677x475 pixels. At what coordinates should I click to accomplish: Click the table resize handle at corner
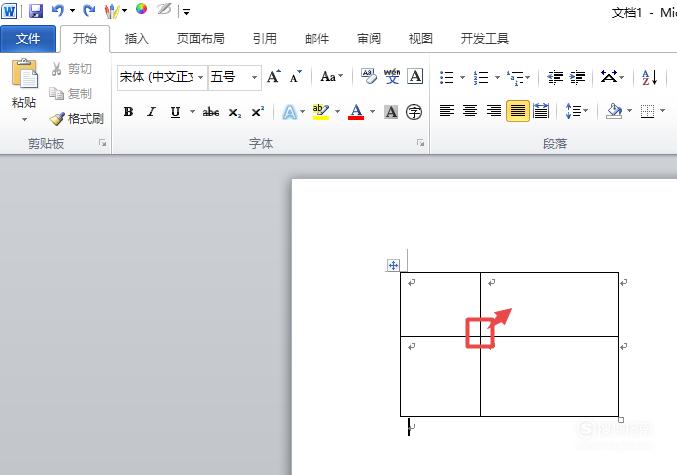tap(621, 420)
